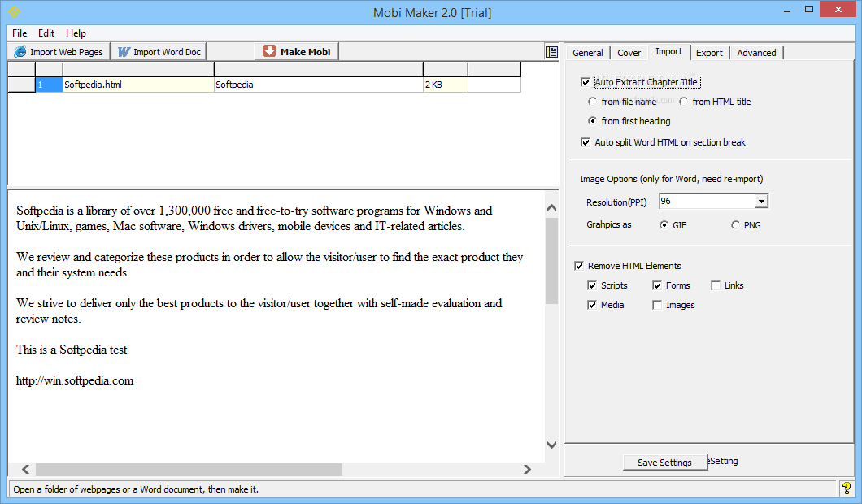Open the Help menu

click(76, 33)
